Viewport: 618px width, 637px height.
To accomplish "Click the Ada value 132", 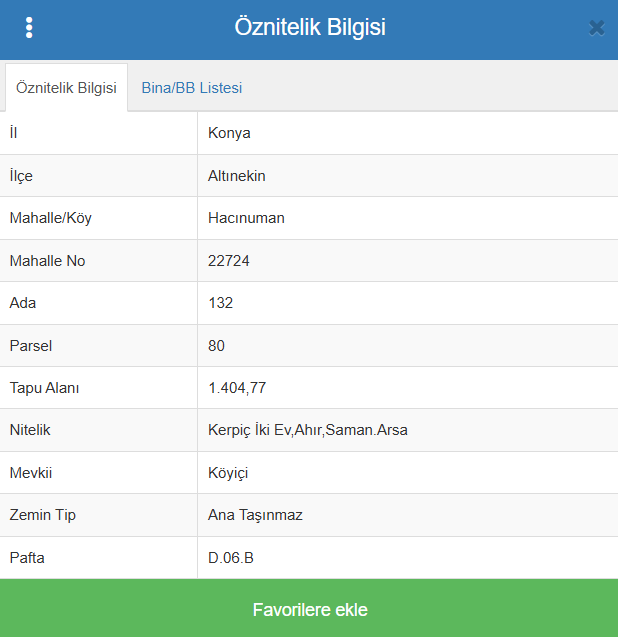I will [220, 303].
